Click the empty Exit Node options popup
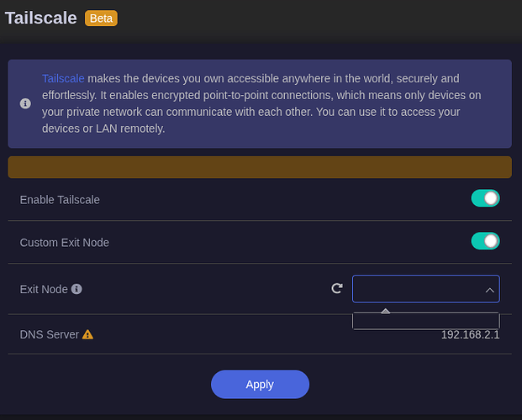 tap(425, 321)
